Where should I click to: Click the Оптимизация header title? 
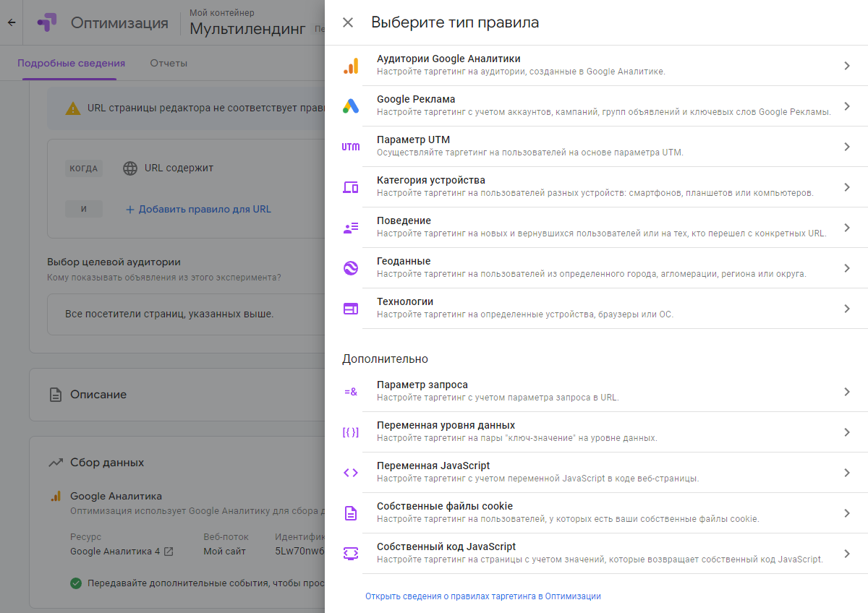[119, 22]
